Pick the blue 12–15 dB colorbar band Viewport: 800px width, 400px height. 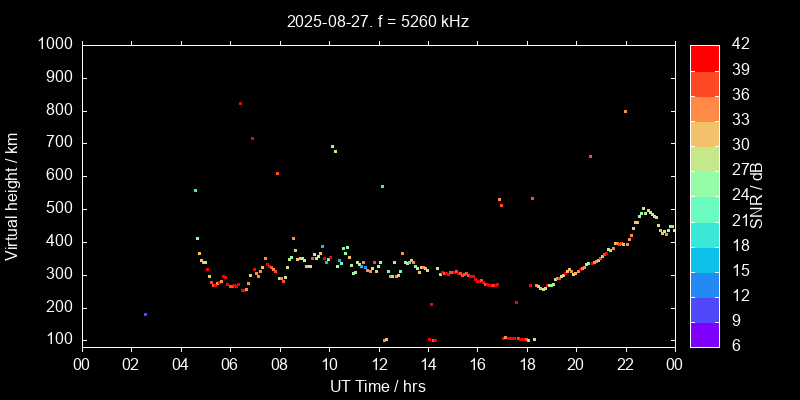click(705, 284)
